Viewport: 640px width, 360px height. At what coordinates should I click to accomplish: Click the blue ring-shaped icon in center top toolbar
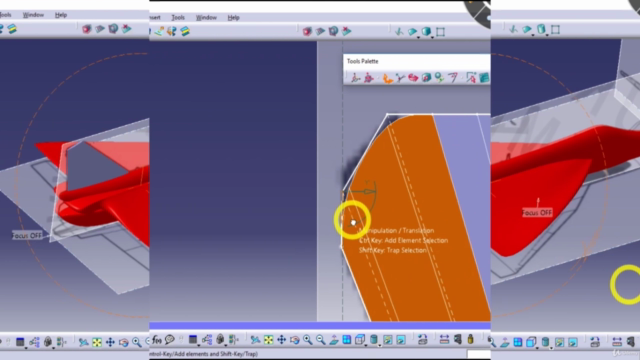(x=333, y=31)
